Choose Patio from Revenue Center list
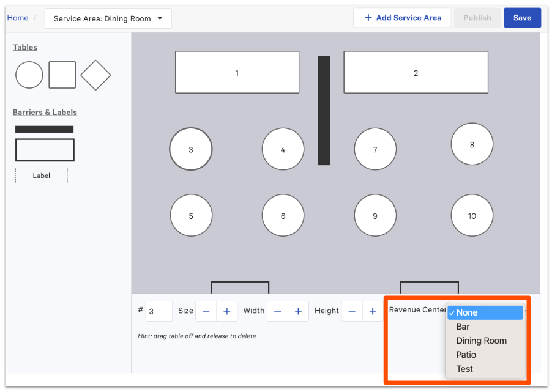Screen dimensions: 552x392 [x=466, y=355]
